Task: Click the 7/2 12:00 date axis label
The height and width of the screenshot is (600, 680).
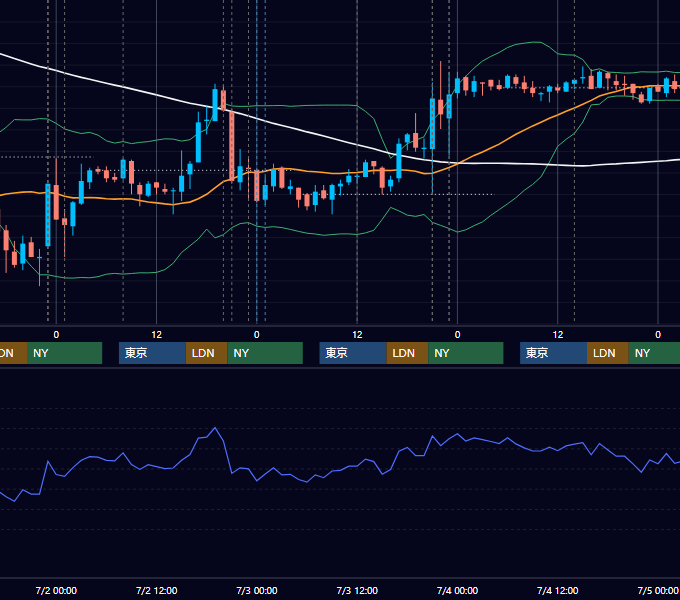Action: (156, 590)
